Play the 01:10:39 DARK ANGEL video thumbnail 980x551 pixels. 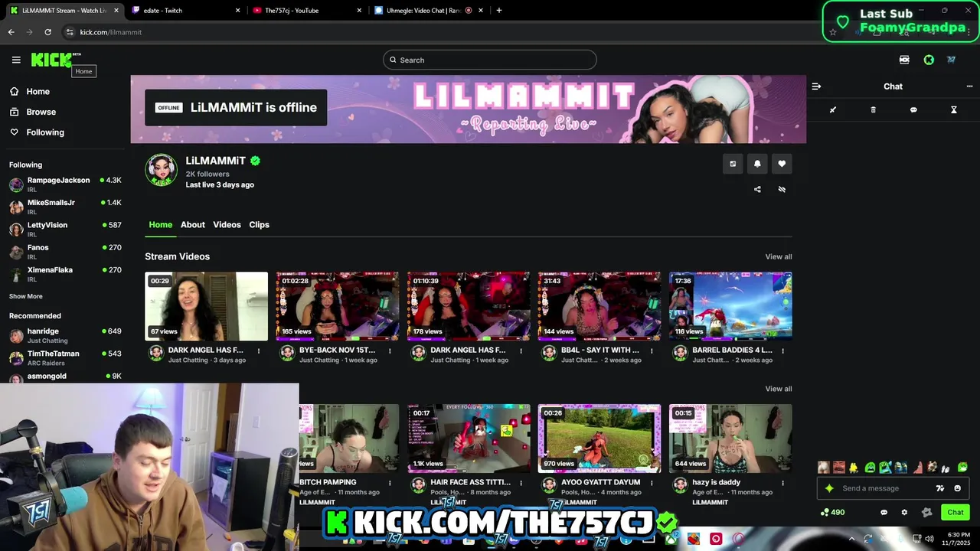pos(469,306)
